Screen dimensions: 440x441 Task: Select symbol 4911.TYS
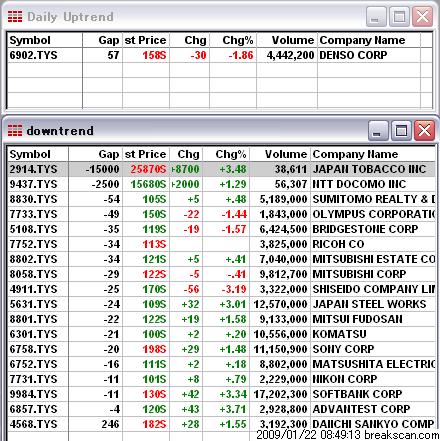click(33, 289)
